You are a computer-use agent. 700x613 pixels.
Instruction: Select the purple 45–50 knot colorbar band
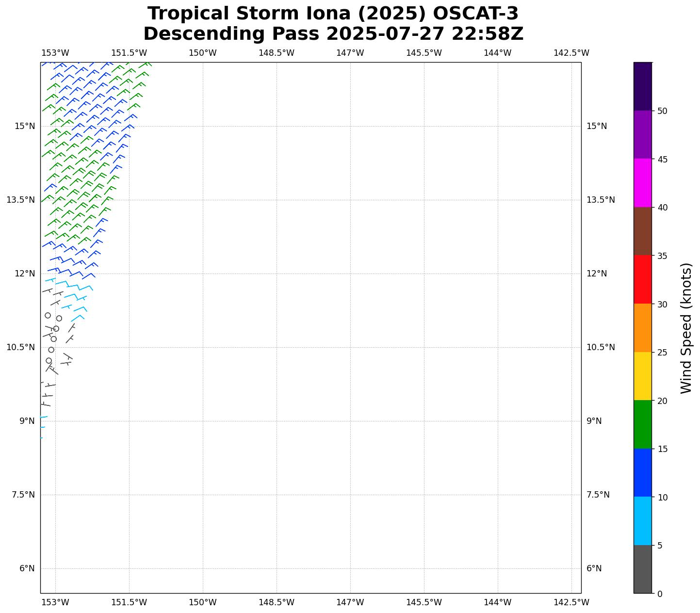pyautogui.click(x=642, y=135)
